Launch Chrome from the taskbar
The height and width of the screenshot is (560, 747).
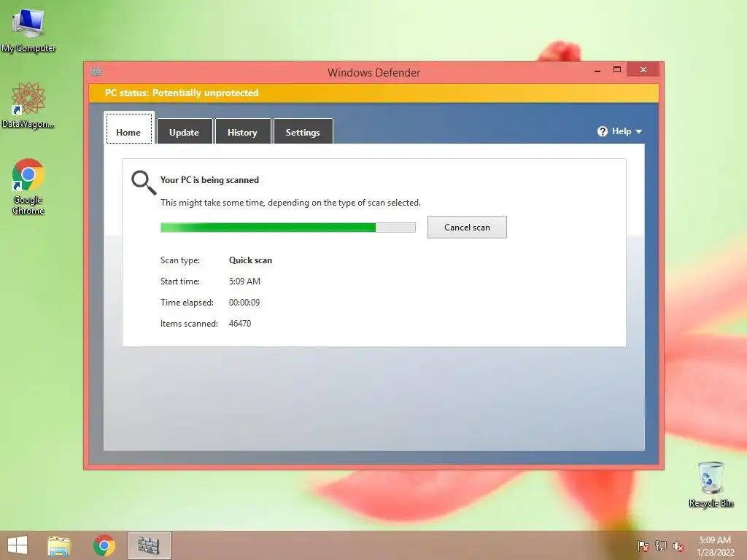coord(104,545)
